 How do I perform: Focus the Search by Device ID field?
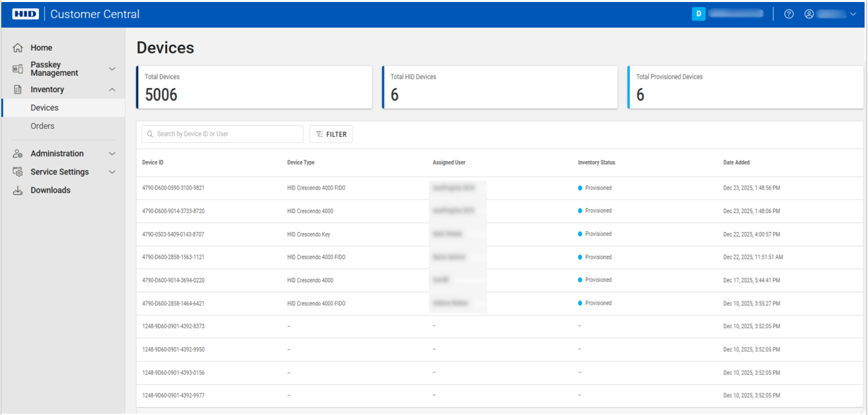222,134
